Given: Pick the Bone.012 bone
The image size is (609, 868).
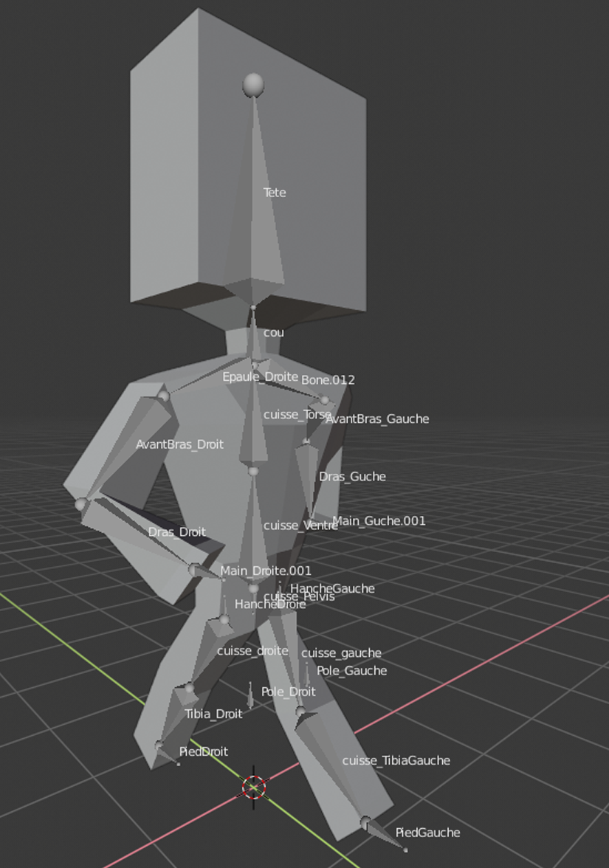Looking at the screenshot, I should coord(328,380).
